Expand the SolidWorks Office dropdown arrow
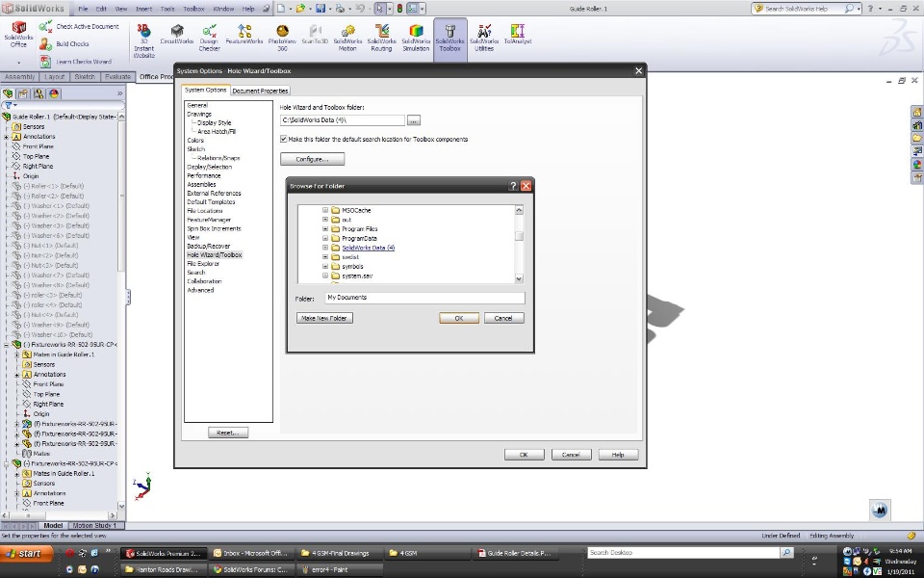This screenshot has width=924, height=578. tap(18, 62)
